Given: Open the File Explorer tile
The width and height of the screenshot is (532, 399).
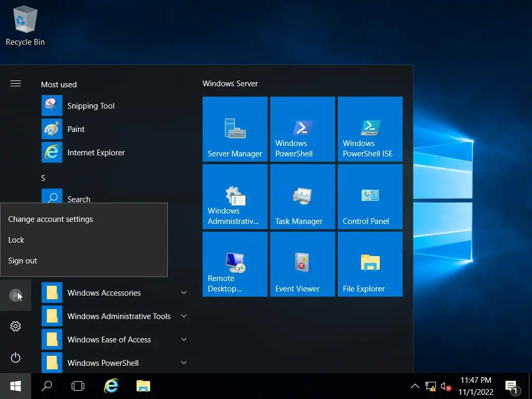Looking at the screenshot, I should [x=370, y=264].
